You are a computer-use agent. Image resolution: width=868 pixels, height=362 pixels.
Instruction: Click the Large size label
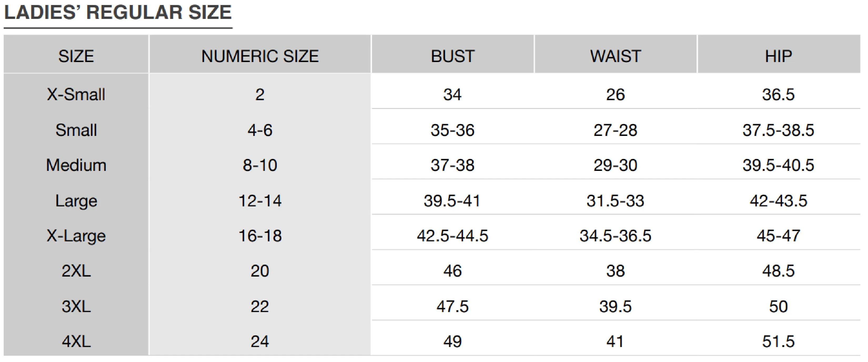pos(76,201)
